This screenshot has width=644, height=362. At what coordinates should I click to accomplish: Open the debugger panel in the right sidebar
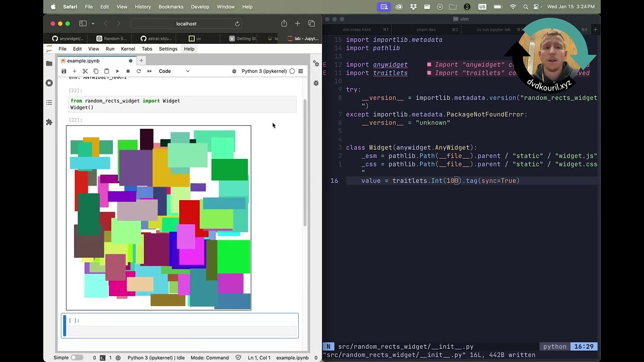click(316, 83)
